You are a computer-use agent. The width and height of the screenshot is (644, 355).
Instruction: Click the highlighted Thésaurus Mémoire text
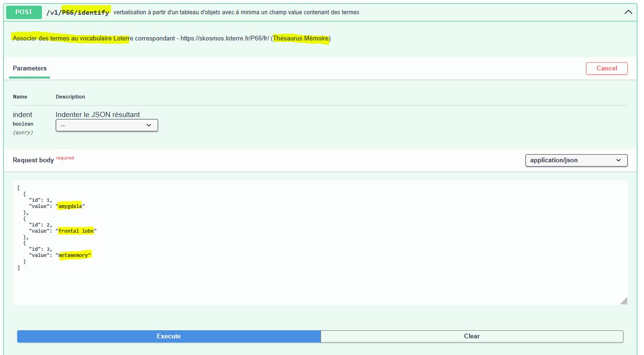[x=301, y=39]
